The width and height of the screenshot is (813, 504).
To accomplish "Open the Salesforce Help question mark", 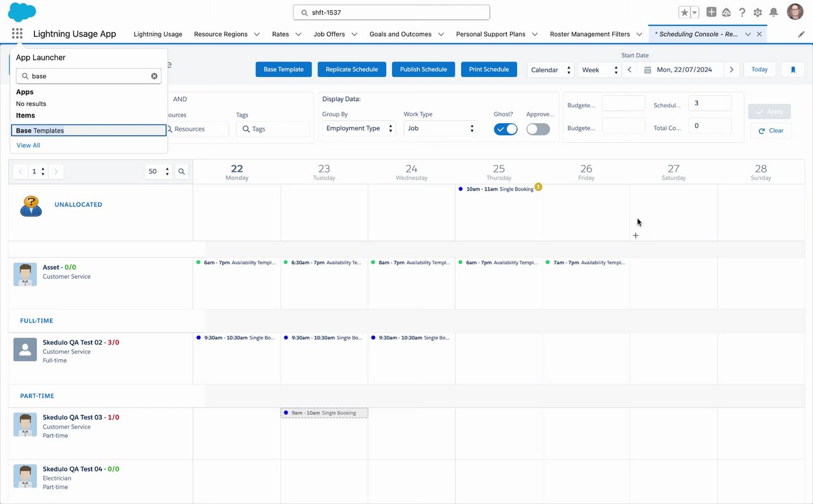I will coord(742,12).
